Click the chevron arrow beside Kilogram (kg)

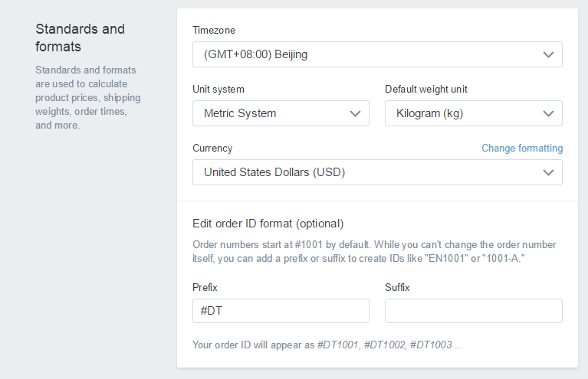pyautogui.click(x=548, y=113)
